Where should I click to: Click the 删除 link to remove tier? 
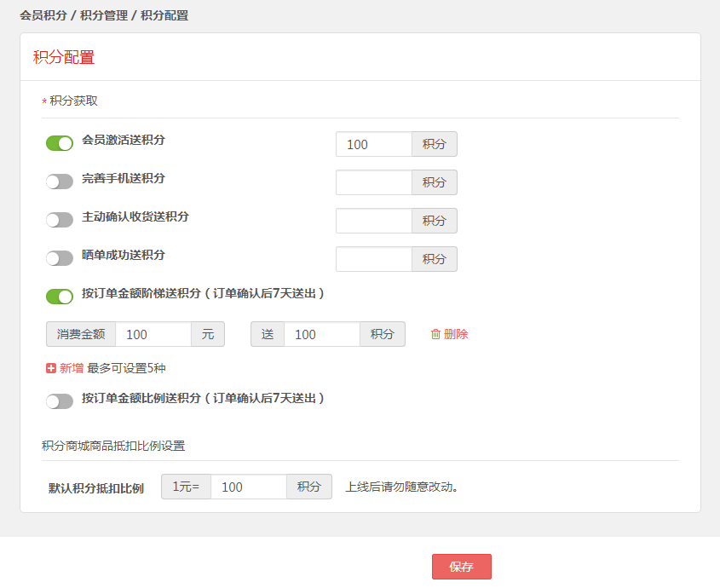coord(456,334)
